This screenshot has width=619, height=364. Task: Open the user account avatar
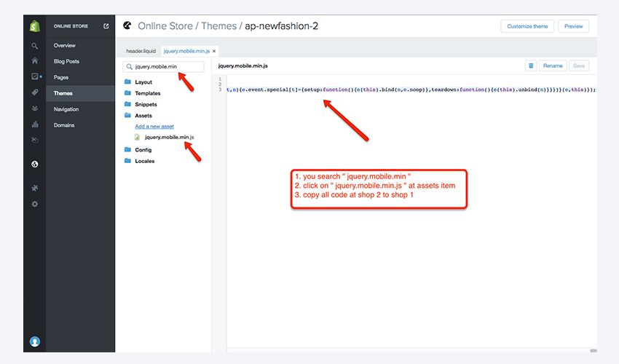35,341
